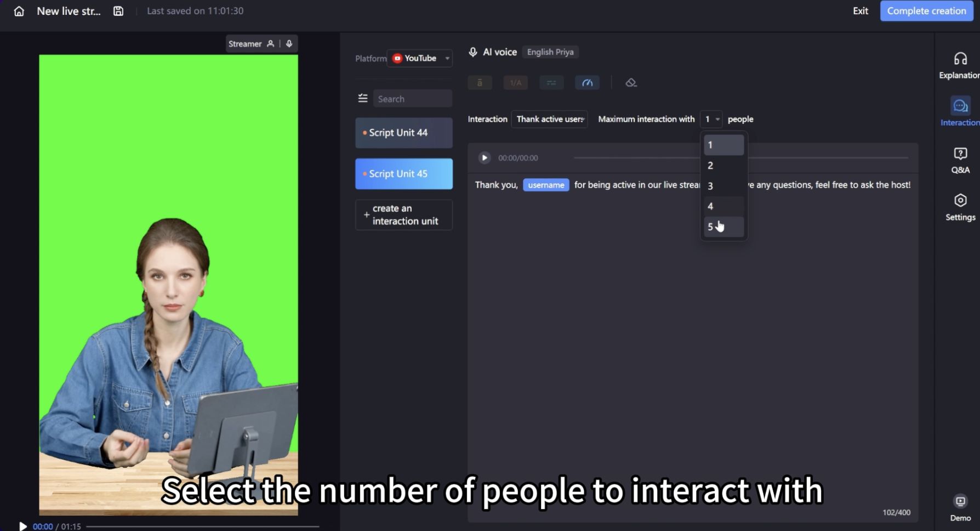Toggle the Streamer microphone icon
This screenshot has width=980, height=531.
tap(289, 44)
